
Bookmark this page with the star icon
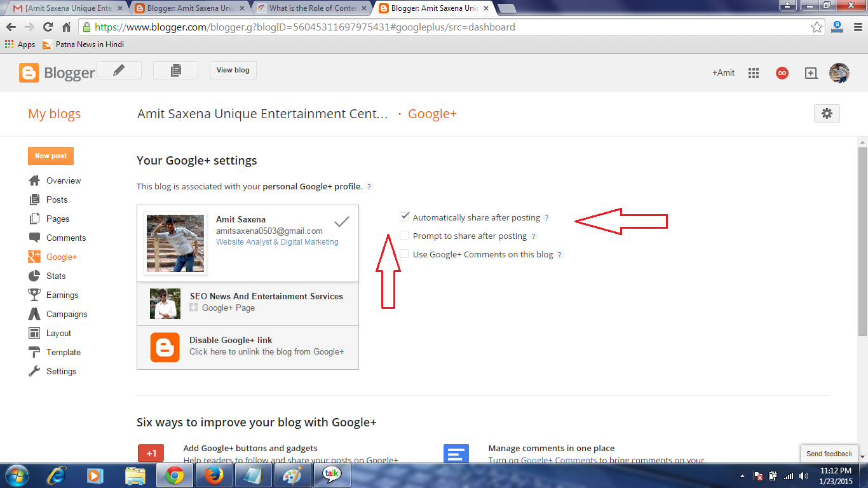(x=817, y=27)
